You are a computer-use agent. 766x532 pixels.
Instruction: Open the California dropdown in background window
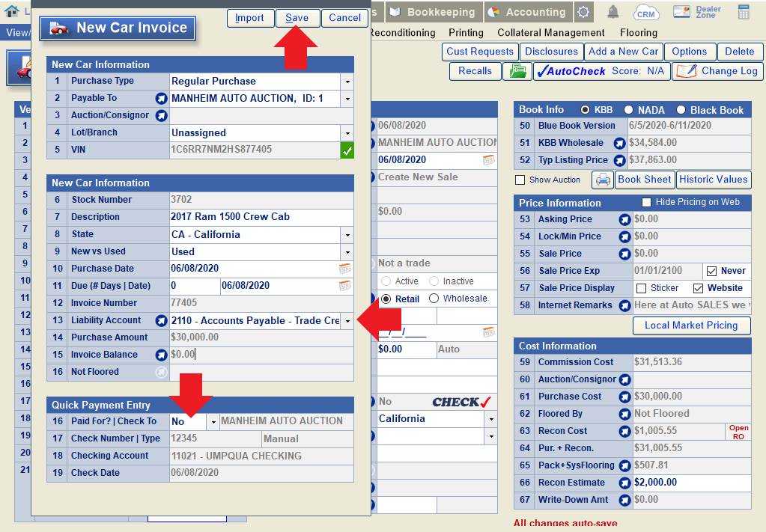(491, 419)
